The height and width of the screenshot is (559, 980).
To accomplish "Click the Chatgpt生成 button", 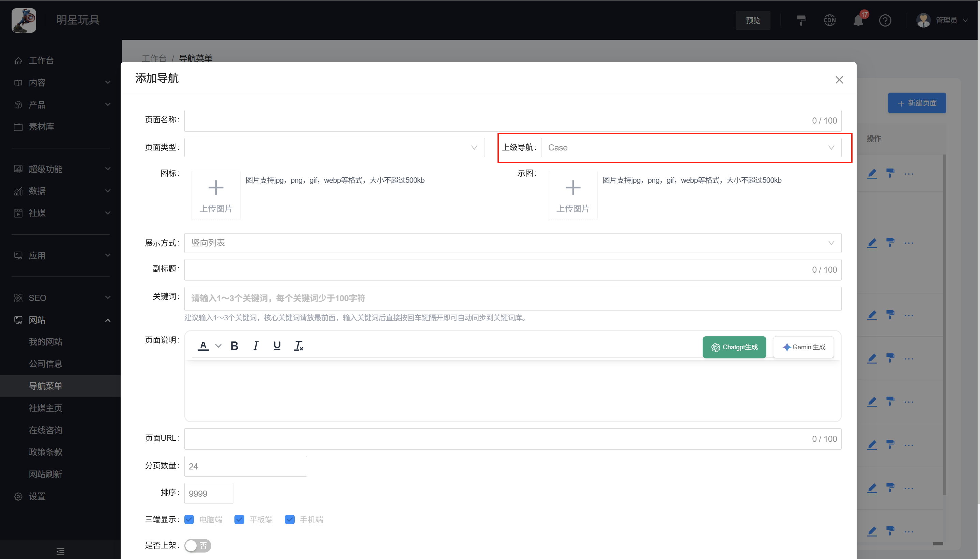I will 734,347.
